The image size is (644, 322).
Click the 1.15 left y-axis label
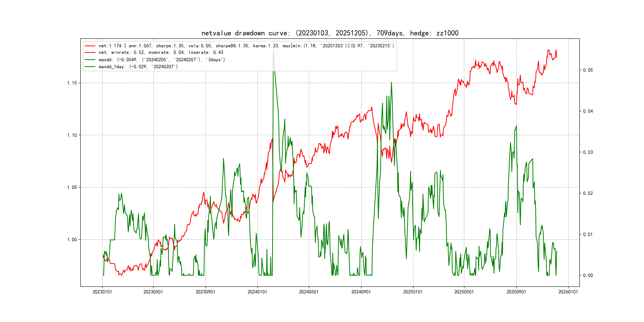tap(72, 83)
